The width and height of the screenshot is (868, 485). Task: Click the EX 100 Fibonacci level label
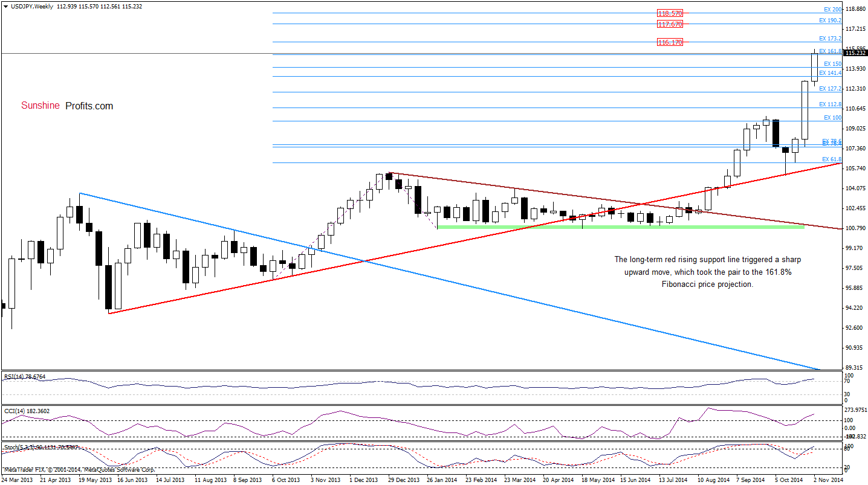click(x=832, y=118)
